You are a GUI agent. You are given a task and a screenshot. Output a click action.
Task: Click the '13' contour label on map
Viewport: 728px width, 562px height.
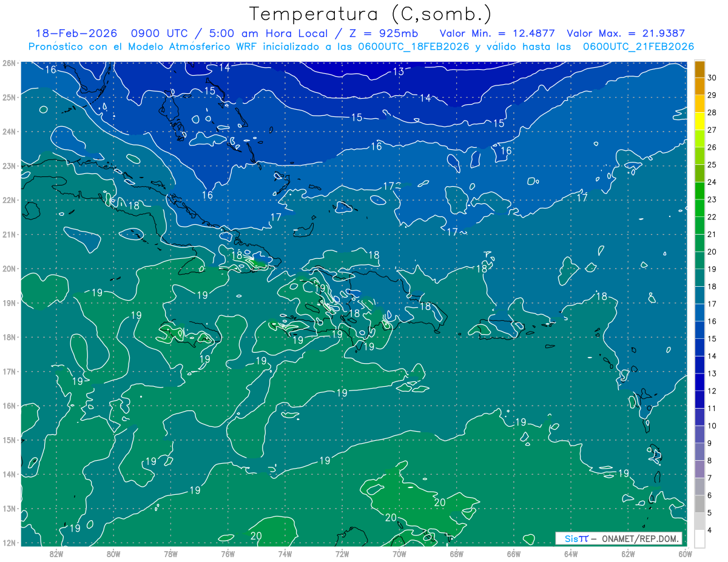click(399, 72)
